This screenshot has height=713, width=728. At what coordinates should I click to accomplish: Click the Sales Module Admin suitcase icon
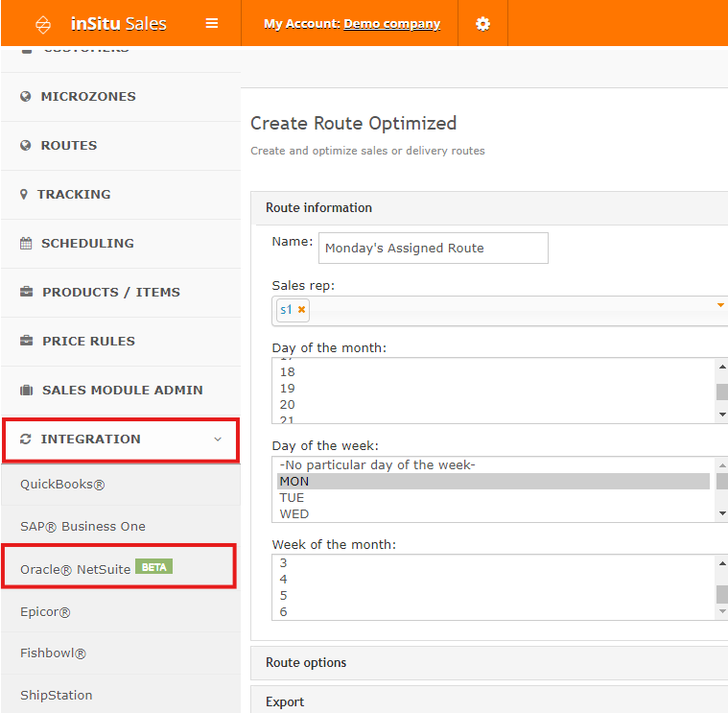click(27, 390)
